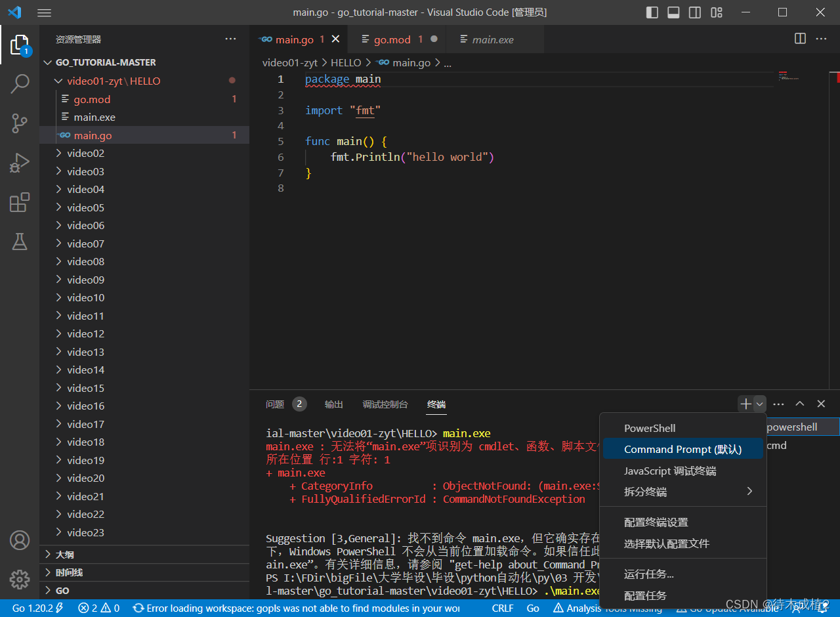Image resolution: width=840 pixels, height=617 pixels.
Task: Open the Extensions view icon
Action: tap(20, 202)
